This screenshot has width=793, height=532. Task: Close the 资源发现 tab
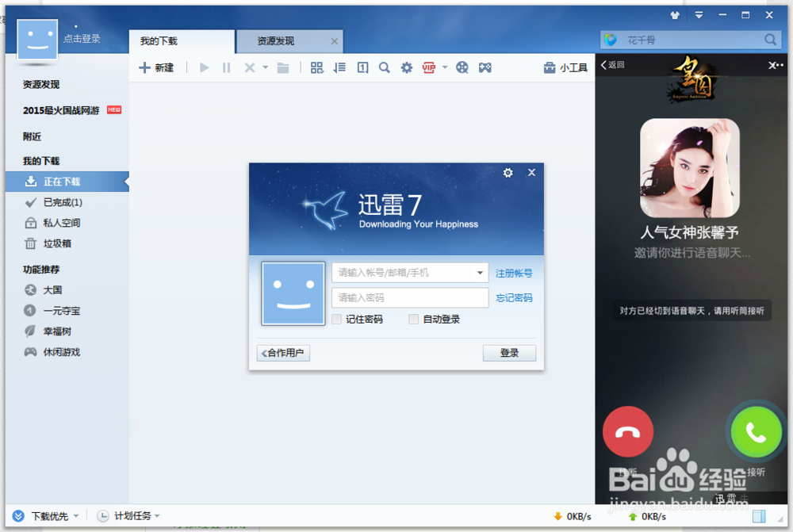pyautogui.click(x=335, y=41)
